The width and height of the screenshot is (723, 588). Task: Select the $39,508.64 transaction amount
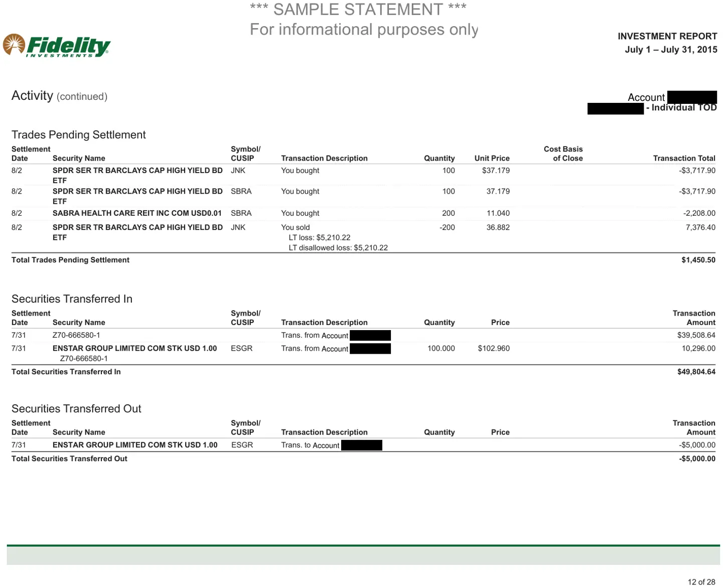pyautogui.click(x=696, y=335)
